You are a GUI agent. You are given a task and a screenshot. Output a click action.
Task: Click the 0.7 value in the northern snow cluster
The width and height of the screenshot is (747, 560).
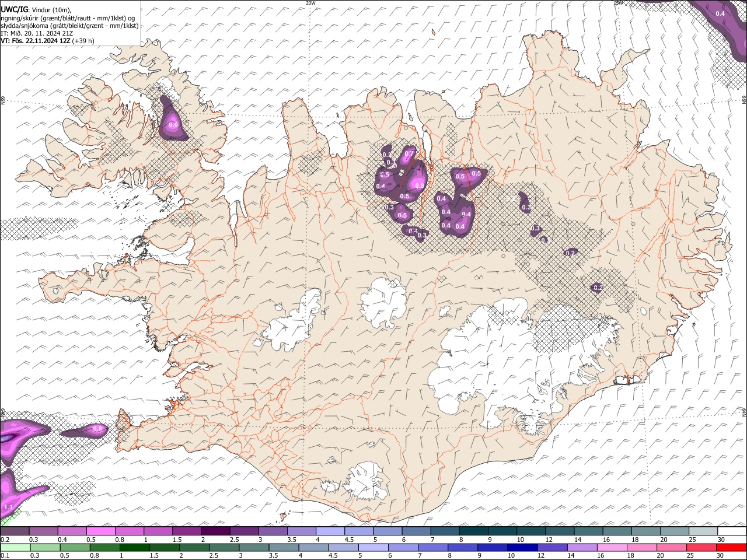click(409, 155)
